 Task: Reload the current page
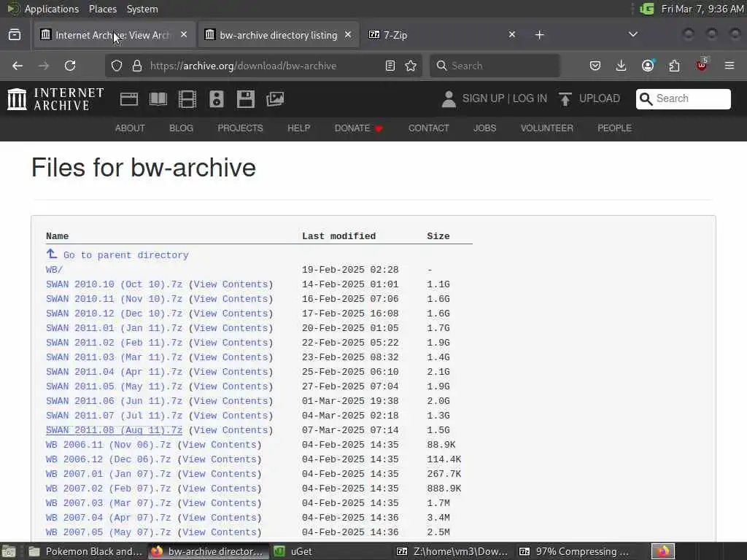point(70,66)
